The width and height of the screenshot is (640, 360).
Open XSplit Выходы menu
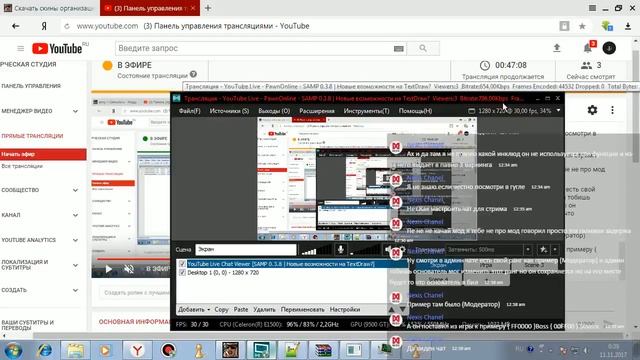pyautogui.click(x=274, y=111)
